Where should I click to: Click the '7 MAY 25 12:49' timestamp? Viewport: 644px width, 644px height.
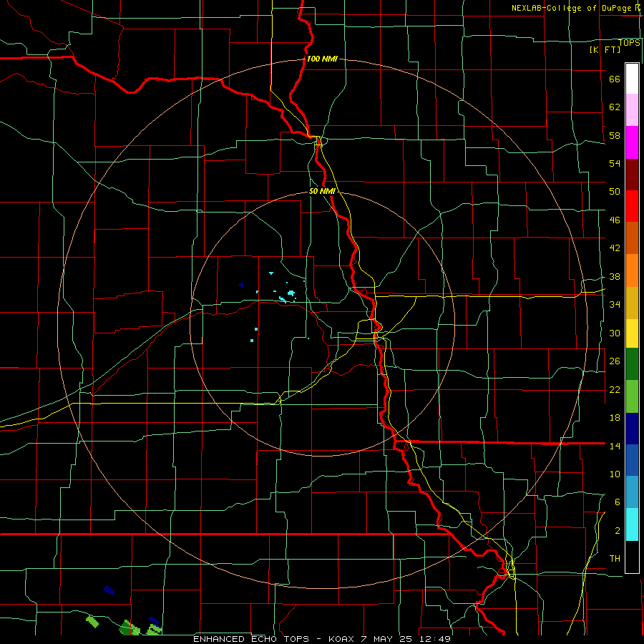pyautogui.click(x=404, y=639)
